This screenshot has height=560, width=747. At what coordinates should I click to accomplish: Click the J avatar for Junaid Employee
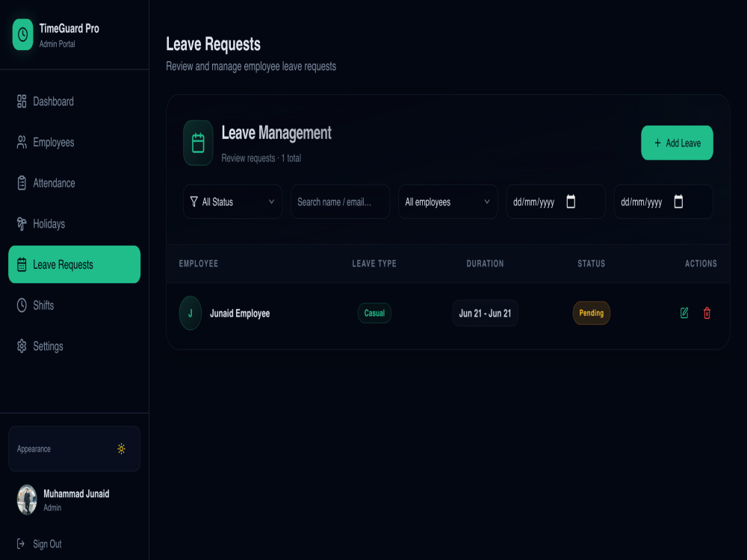190,314
